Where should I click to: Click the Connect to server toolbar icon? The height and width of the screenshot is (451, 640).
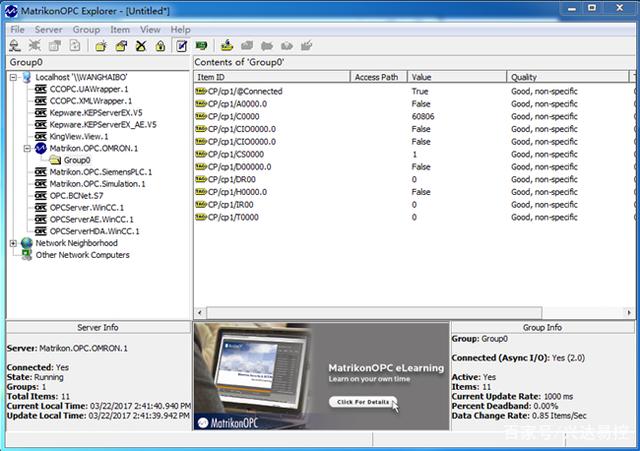[x=15, y=46]
